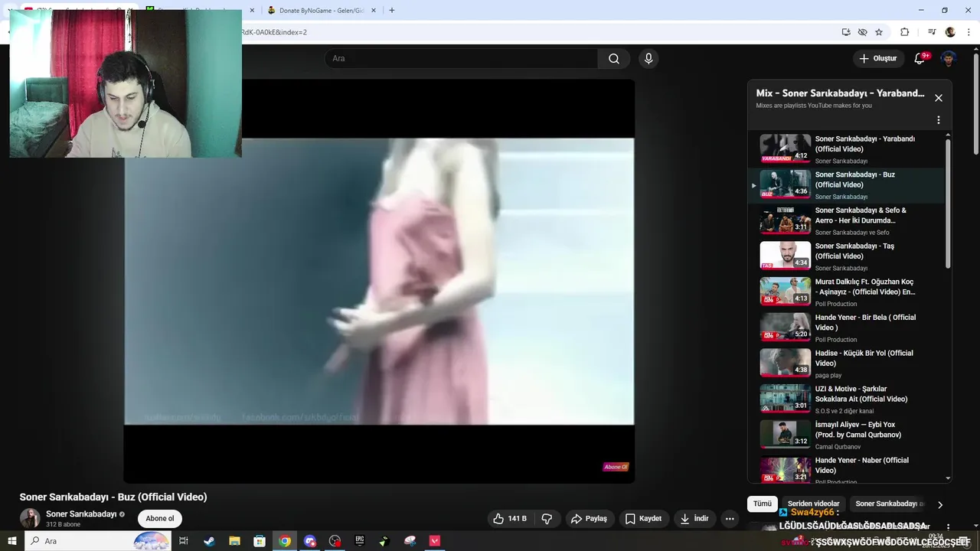The height and width of the screenshot is (551, 980).
Task: Click the Oluştur create button
Action: coord(877,59)
